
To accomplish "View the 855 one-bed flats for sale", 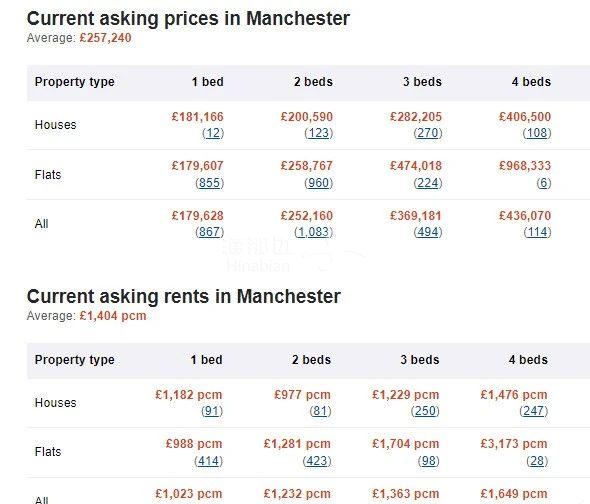I will pos(210,183).
